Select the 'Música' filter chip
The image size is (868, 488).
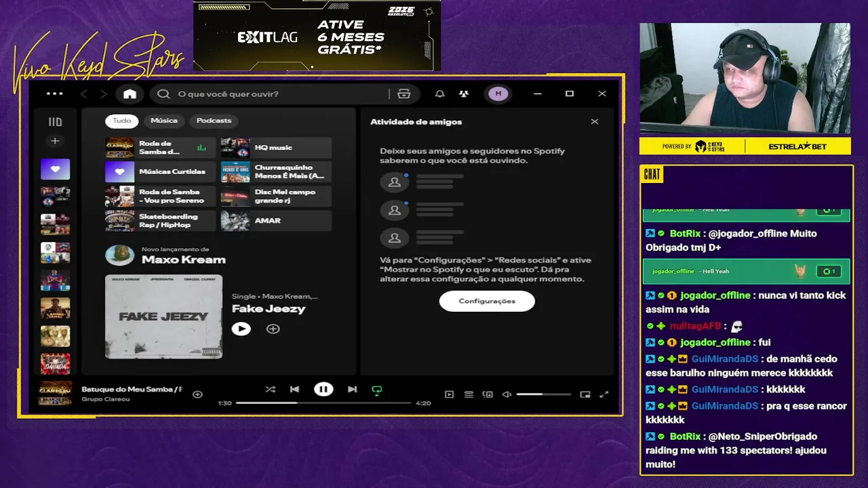click(164, 121)
